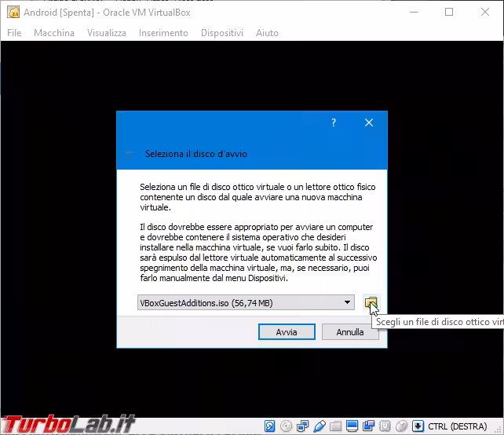504x435 pixels.
Task: Click the display monitor status icon
Action: coord(352,426)
